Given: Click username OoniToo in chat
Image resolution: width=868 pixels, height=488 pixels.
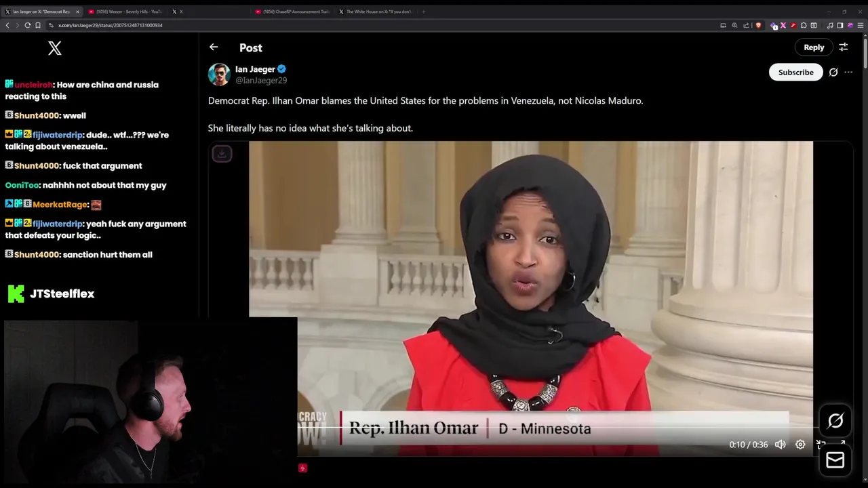Looking at the screenshot, I should pyautogui.click(x=22, y=185).
